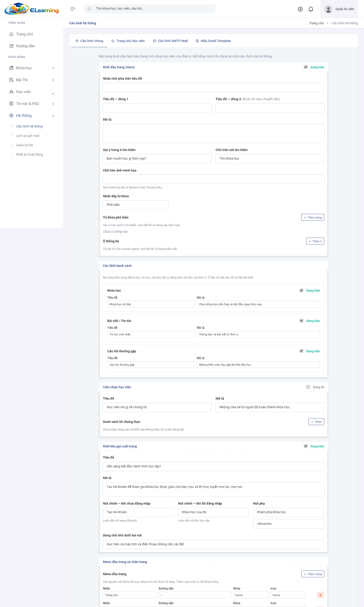
Task: Open Lịch sử gửi mail in sidebar
Action: (x=28, y=136)
